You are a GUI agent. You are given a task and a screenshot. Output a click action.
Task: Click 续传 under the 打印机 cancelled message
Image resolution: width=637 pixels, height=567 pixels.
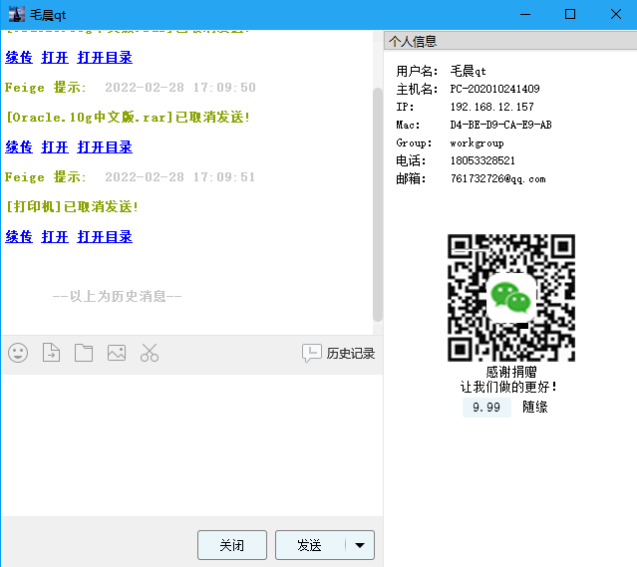pos(19,237)
